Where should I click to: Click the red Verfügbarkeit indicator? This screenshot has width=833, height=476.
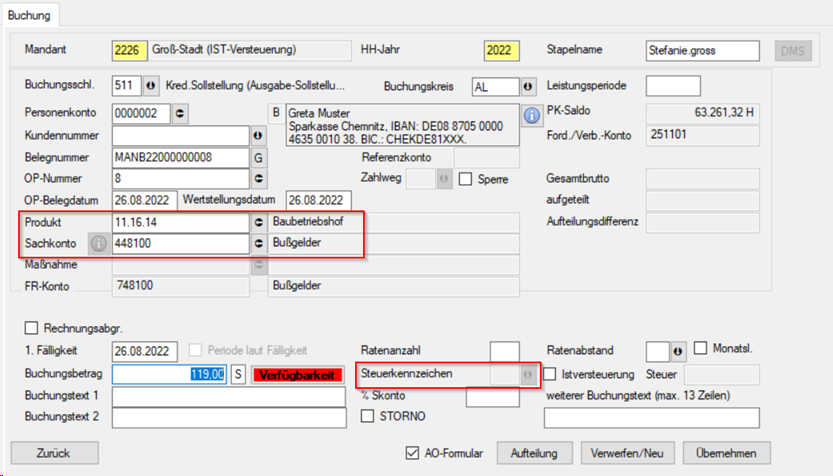pos(296,374)
